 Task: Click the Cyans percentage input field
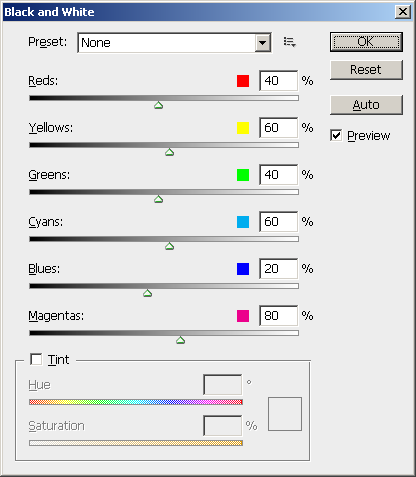click(279, 222)
